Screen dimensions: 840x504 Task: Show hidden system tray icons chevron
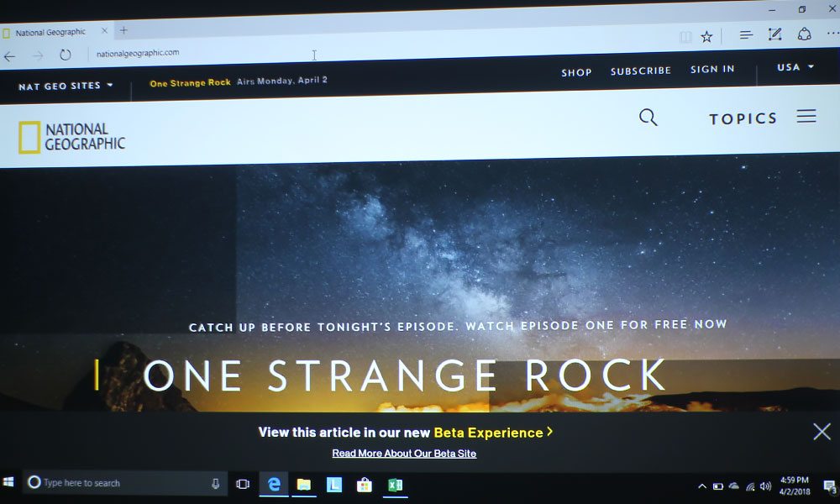pyautogui.click(x=701, y=486)
